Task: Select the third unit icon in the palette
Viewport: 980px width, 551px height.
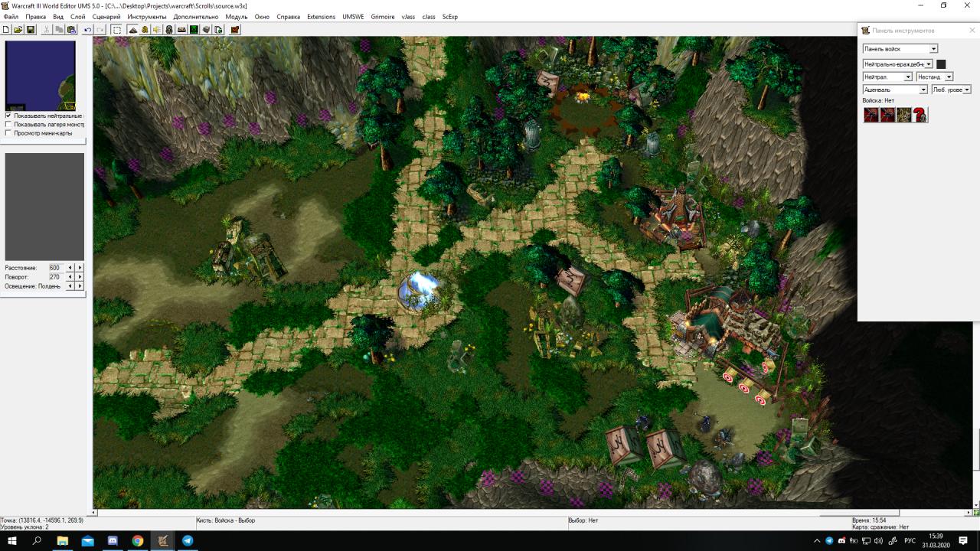Action: pyautogui.click(x=903, y=115)
